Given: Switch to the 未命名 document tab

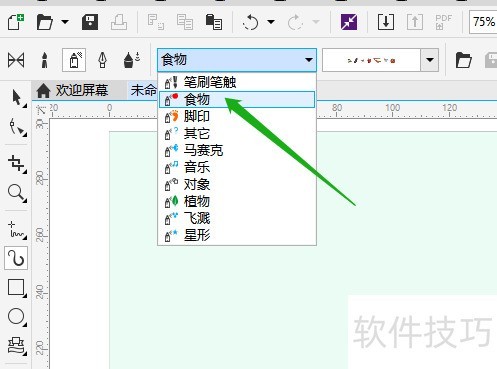Looking at the screenshot, I should point(143,90).
